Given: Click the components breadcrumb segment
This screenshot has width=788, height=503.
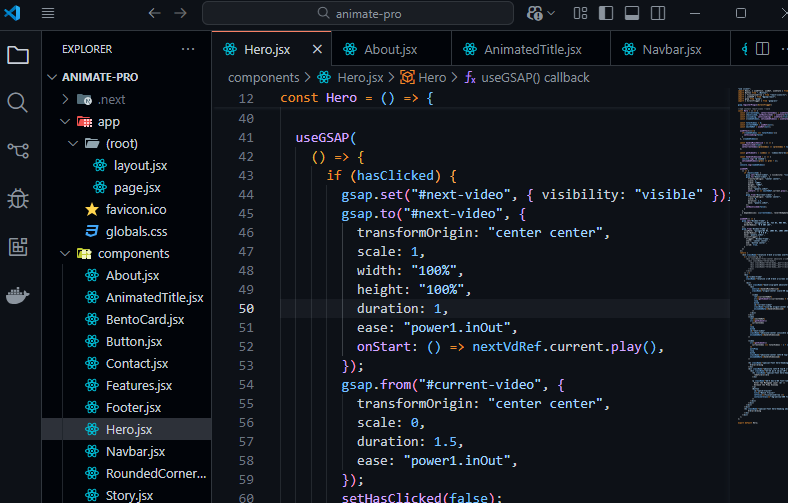Looking at the screenshot, I should click(263, 77).
